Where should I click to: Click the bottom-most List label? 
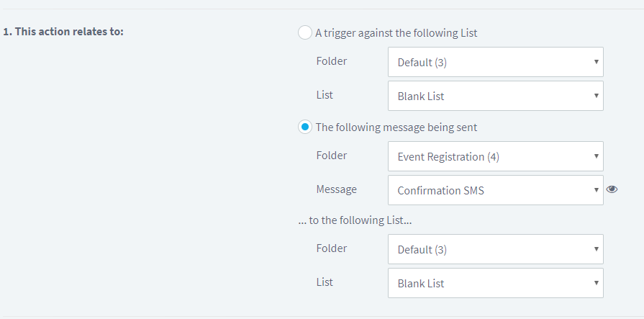(x=325, y=282)
